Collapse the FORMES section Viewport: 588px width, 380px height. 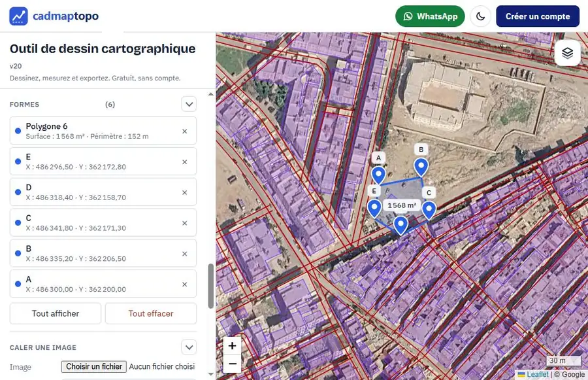[189, 104]
